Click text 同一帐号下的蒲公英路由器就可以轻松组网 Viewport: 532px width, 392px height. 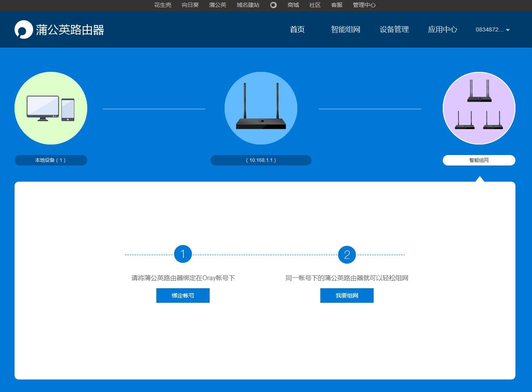(347, 278)
